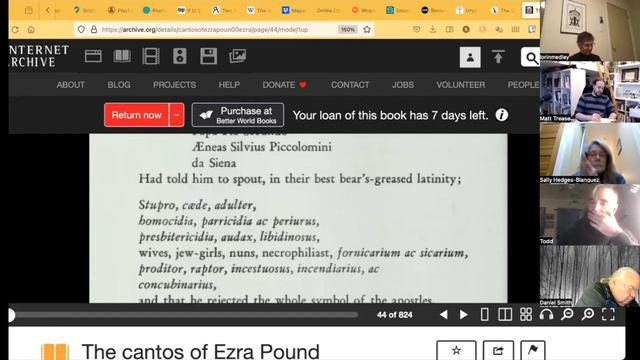Click the tab-scroll back arrow in tab bar
Screen dimensions: 640x360
point(48,10)
